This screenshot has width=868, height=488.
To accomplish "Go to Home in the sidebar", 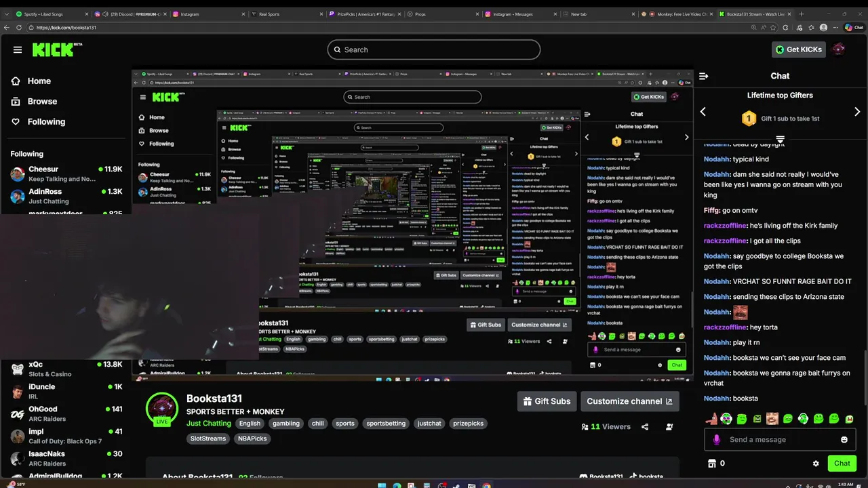I will pyautogui.click(x=31, y=81).
